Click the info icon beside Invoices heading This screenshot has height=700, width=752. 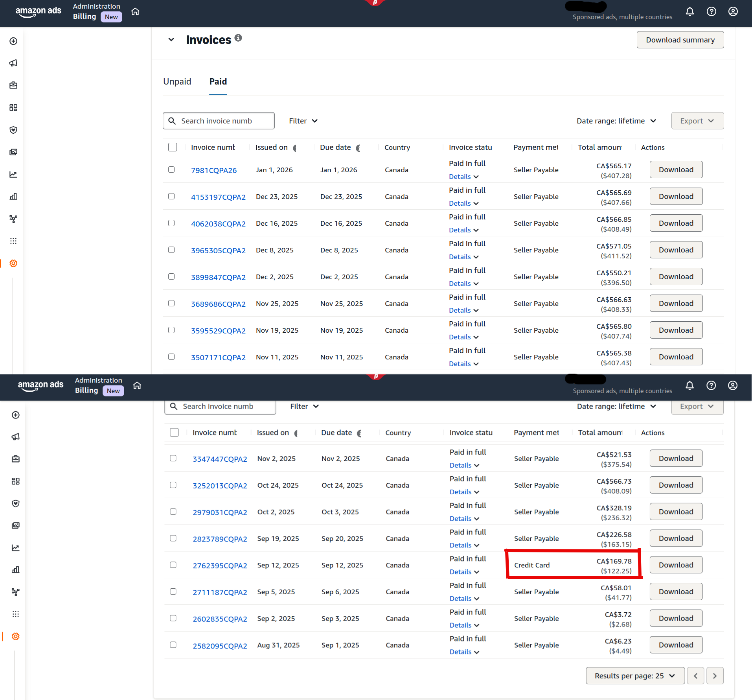238,38
